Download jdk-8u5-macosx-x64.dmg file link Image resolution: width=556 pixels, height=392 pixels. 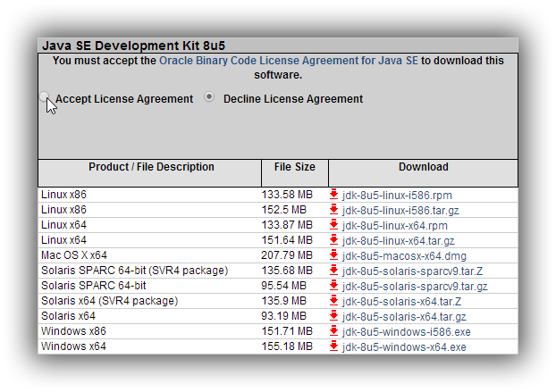[404, 256]
